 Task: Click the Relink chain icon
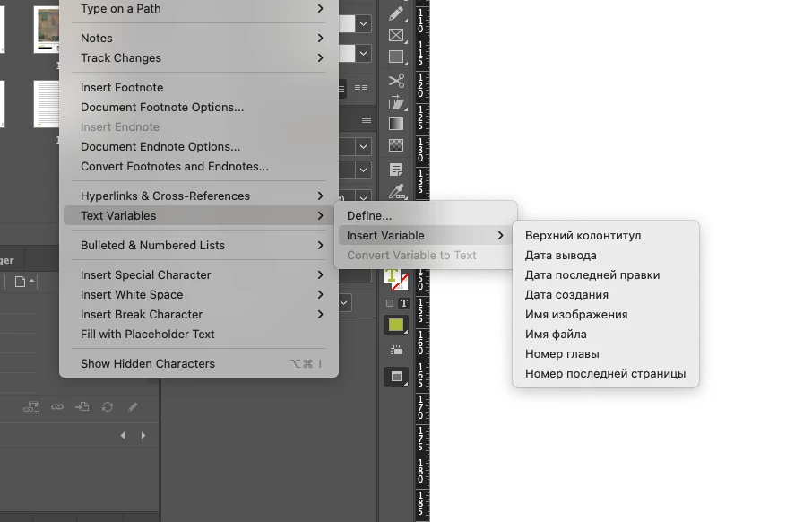(57, 407)
